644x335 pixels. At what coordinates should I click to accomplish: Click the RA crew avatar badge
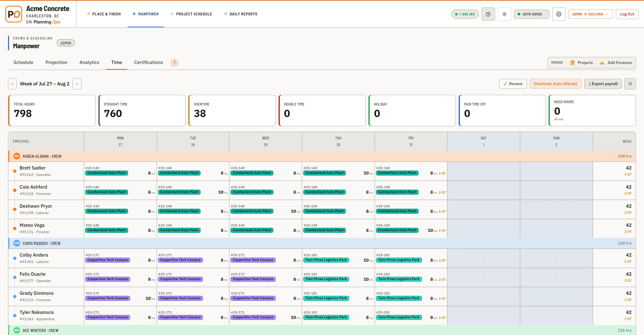coord(17,156)
